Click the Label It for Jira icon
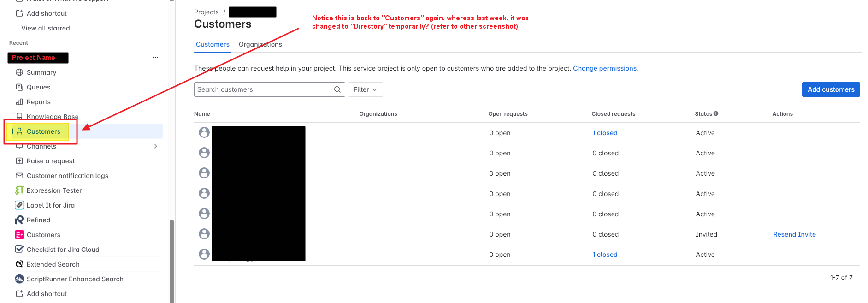 [19, 205]
